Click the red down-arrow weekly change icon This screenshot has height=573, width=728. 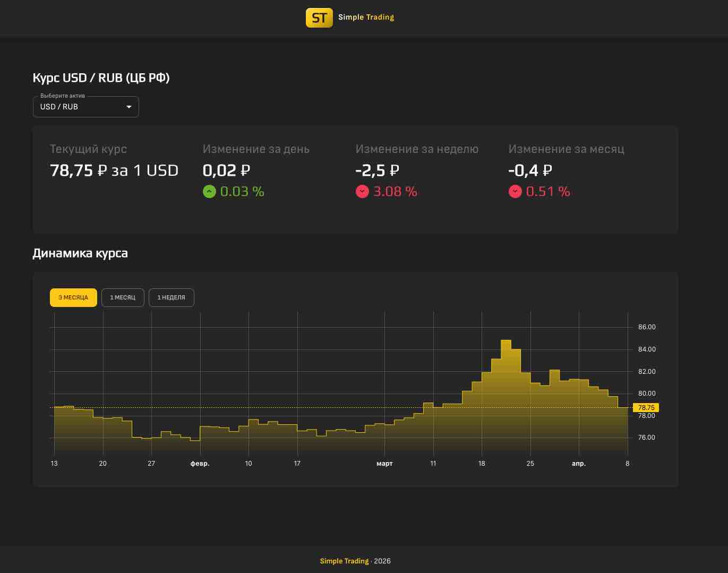tap(362, 191)
